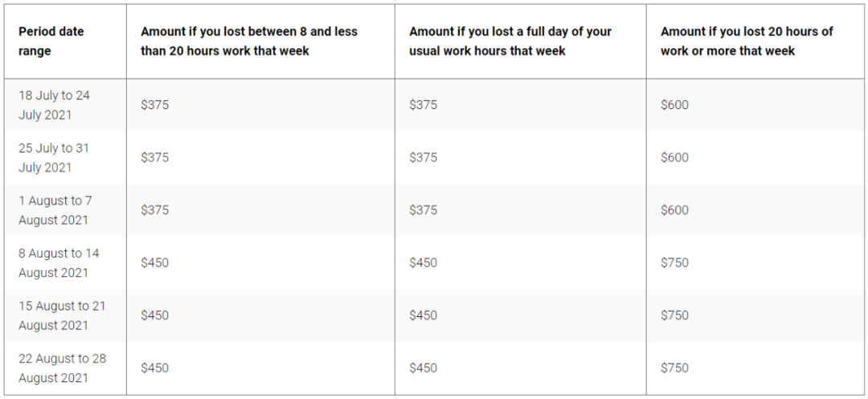Image resolution: width=868 pixels, height=399 pixels.
Task: Click $750 in the 22 August row
Action: [x=674, y=368]
